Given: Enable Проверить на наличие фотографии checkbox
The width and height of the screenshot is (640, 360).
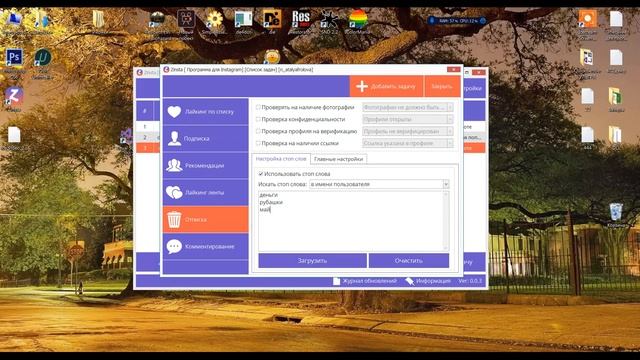Looking at the screenshot, I should pos(258,107).
